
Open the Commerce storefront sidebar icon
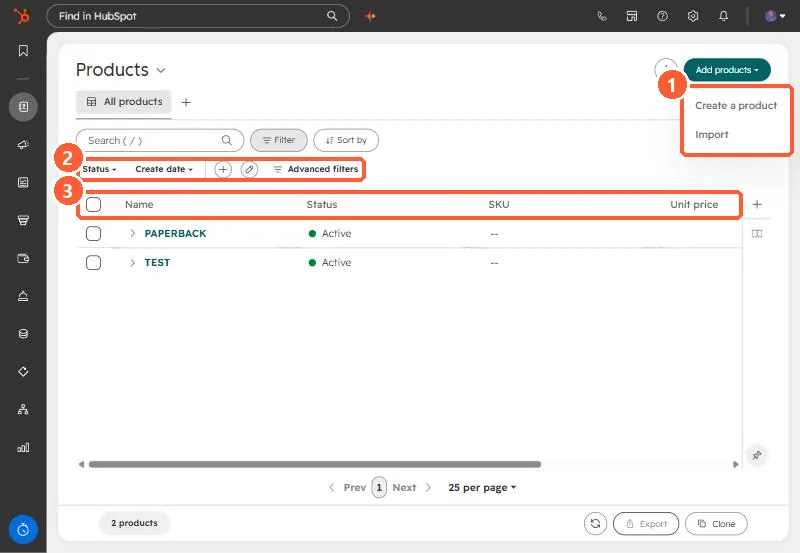tap(23, 220)
